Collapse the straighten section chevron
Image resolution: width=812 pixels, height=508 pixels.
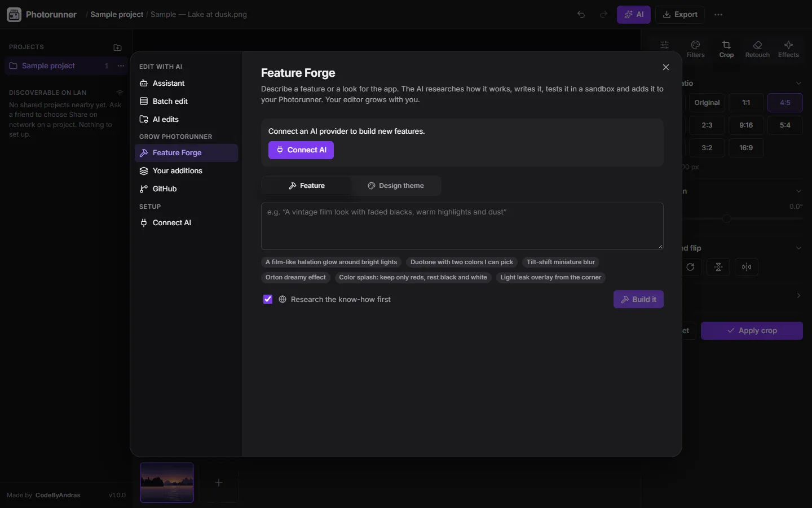click(x=798, y=191)
